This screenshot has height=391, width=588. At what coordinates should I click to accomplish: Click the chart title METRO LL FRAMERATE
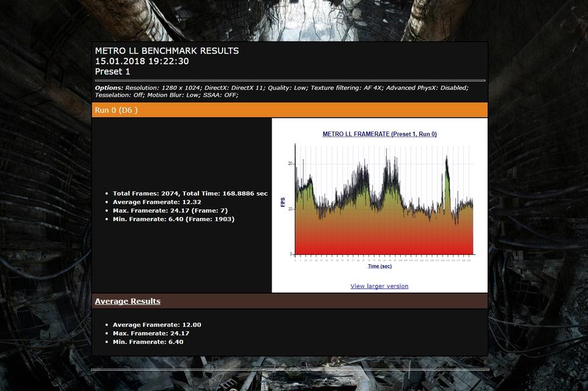[379, 134]
